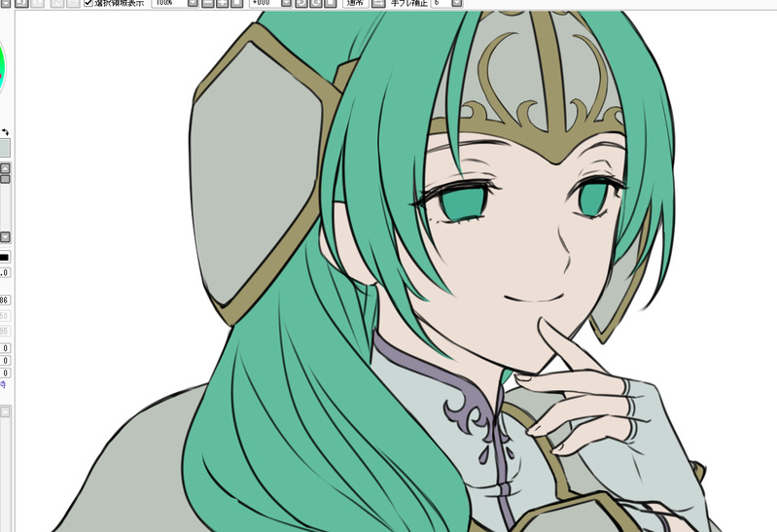777x532 pixels.
Task: Reset the canvas rotation
Action: click(x=330, y=3)
